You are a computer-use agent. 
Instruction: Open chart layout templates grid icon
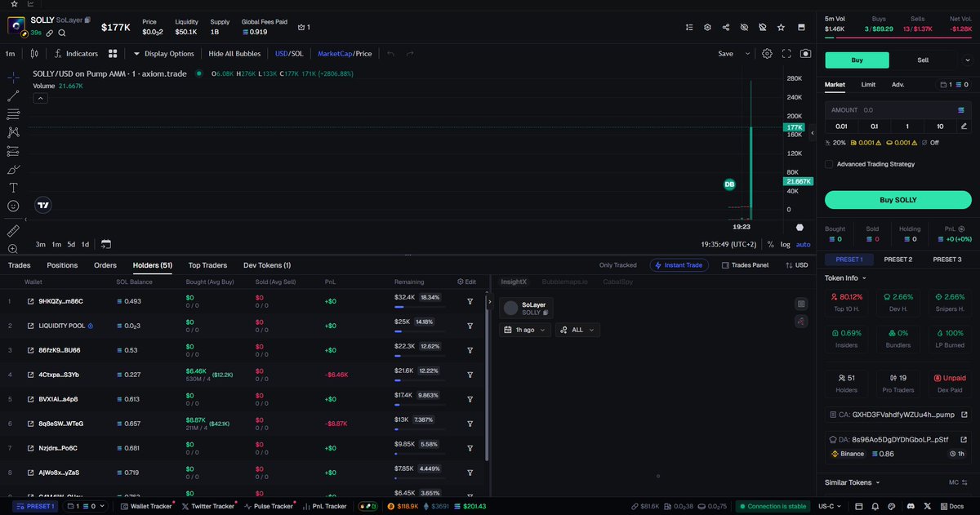click(x=114, y=54)
